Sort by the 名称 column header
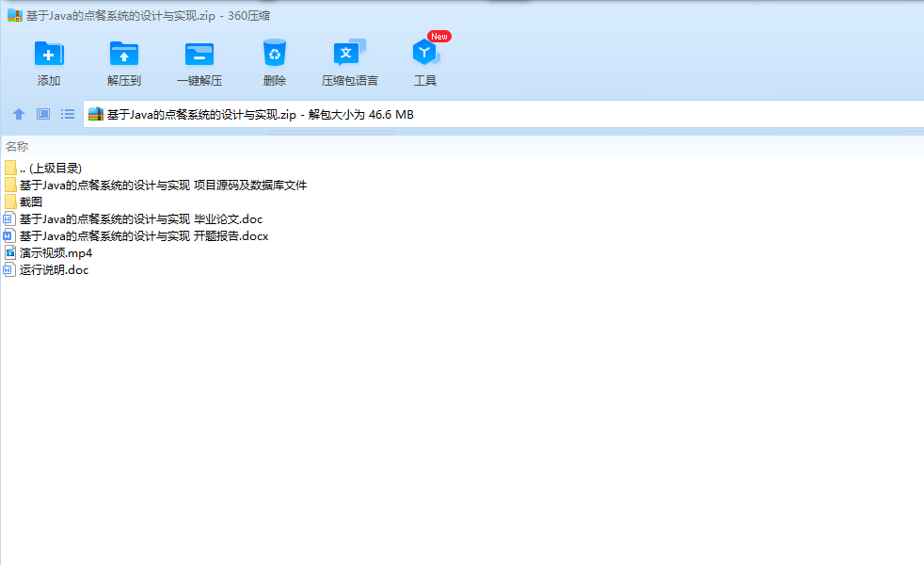Viewport: 924px width, 565px height. click(x=17, y=146)
